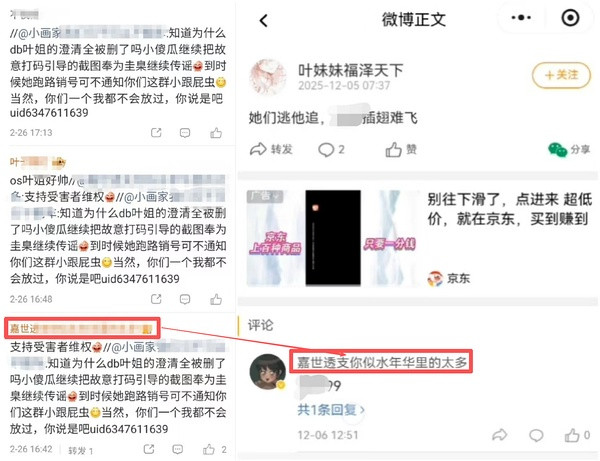Like the 2-26 17:13 repost
The image size is (600, 461).
216,133
